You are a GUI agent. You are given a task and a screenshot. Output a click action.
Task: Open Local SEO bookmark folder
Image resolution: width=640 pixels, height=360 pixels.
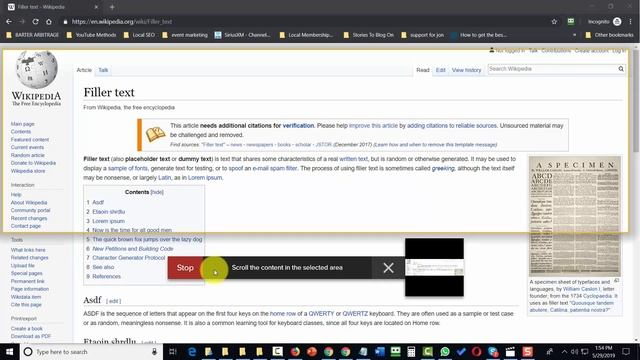139,35
